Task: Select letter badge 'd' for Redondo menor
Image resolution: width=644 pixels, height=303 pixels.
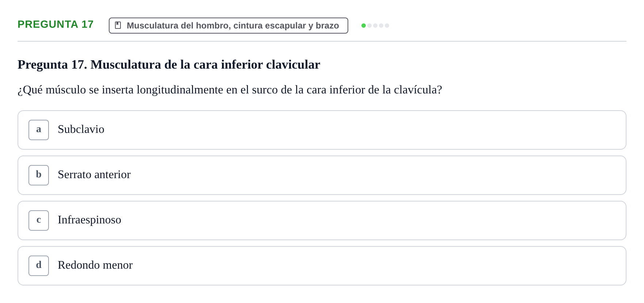Action: point(39,266)
